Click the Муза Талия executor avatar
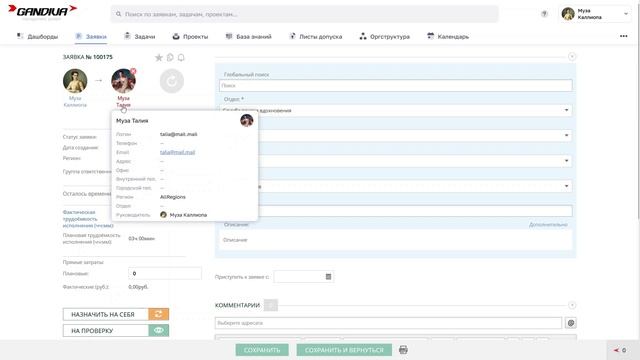This screenshot has height=360, width=640. [x=123, y=81]
